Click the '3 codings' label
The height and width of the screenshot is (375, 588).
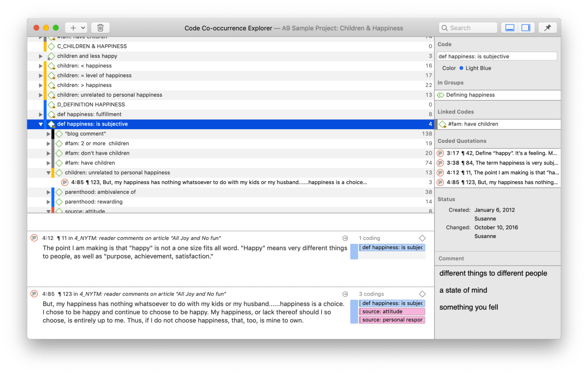[x=371, y=294]
